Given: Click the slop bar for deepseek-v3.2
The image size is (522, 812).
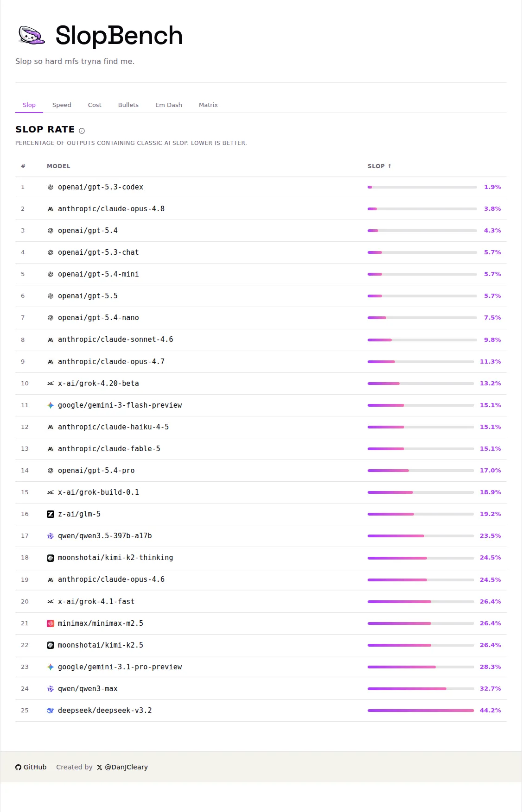Looking at the screenshot, I should click(x=421, y=711).
